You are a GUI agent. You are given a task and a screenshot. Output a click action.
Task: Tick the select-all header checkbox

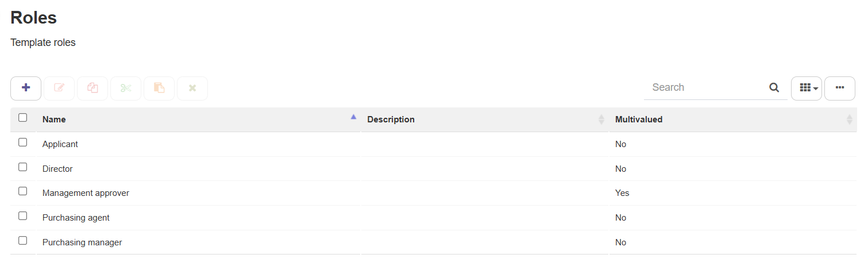click(23, 118)
